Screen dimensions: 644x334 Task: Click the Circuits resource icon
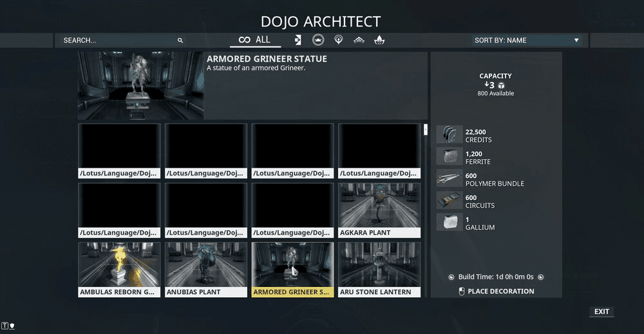coord(450,200)
